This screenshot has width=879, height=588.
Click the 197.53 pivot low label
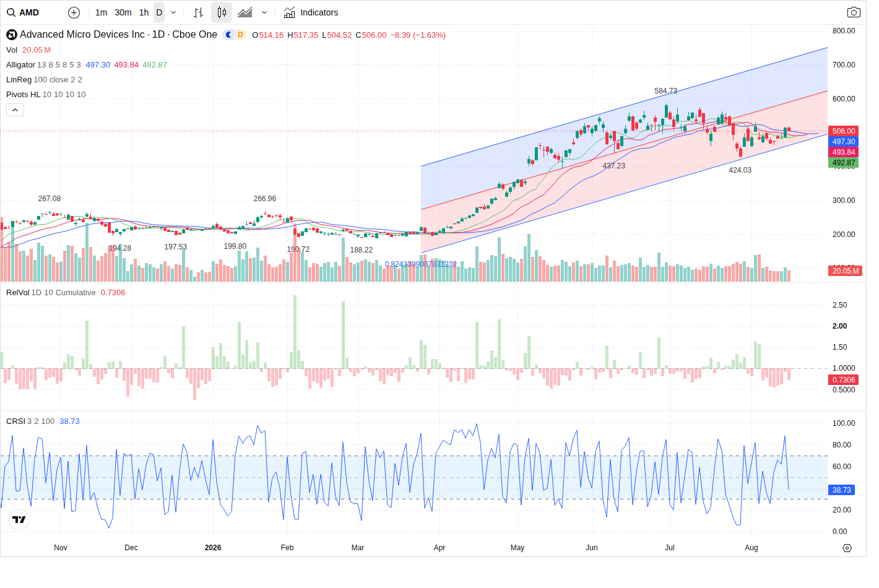(x=176, y=247)
